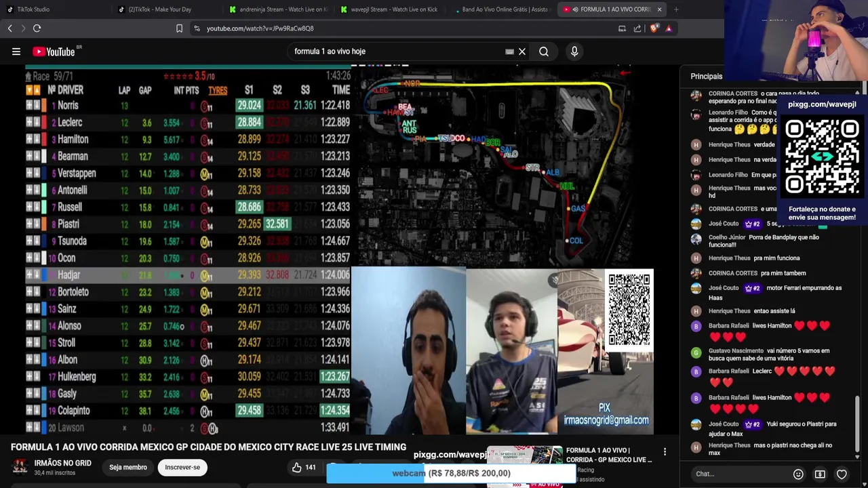
Task: Open the YouTube guide hamburger menu
Action: (16, 52)
